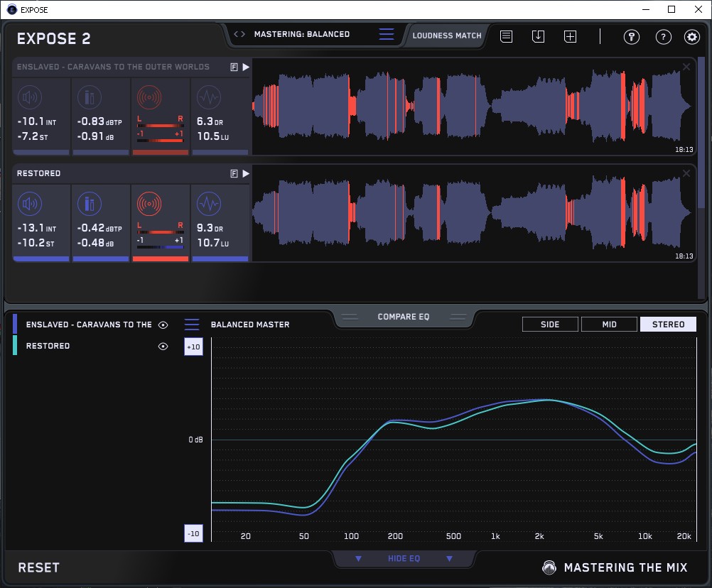
Task: Add a new track with the plus icon
Action: (x=571, y=36)
